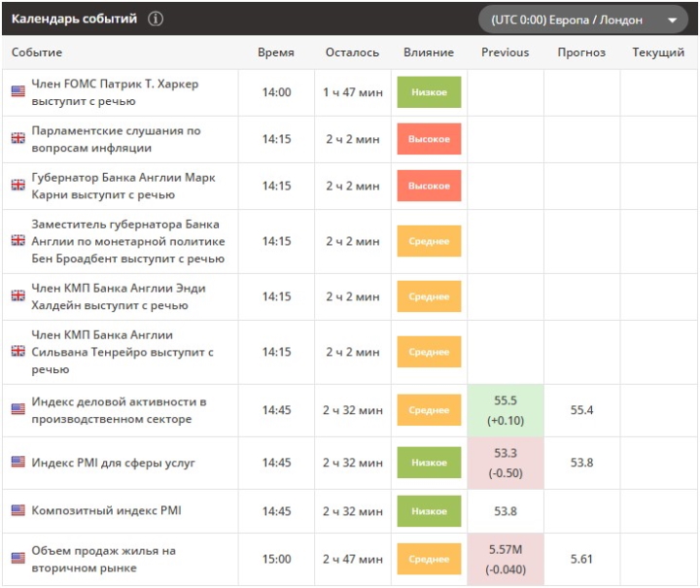
Task: Click the Осталось column header
Action: [x=352, y=52]
